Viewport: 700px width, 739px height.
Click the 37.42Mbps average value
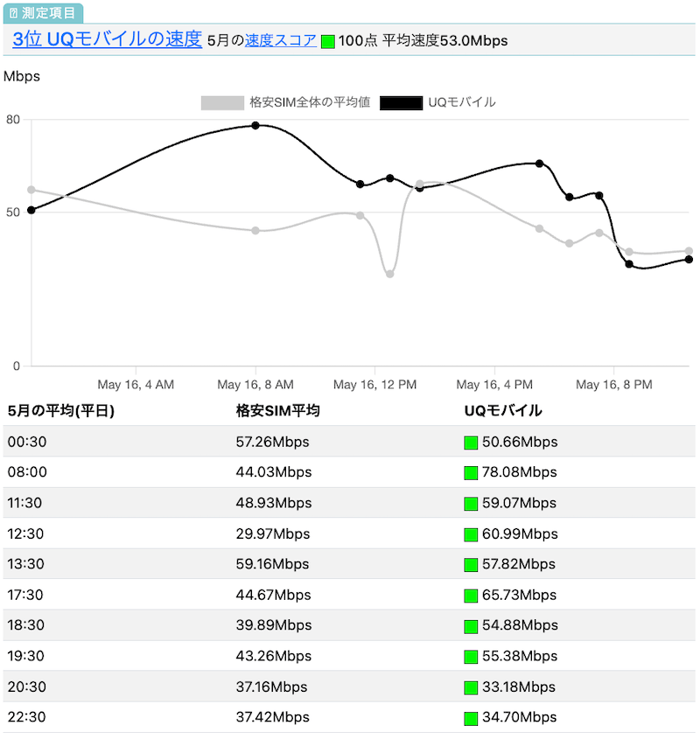click(x=273, y=717)
